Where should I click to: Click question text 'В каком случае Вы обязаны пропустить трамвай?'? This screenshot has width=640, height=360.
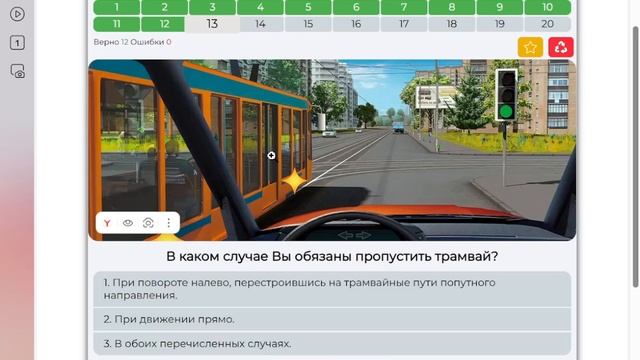[x=332, y=256]
